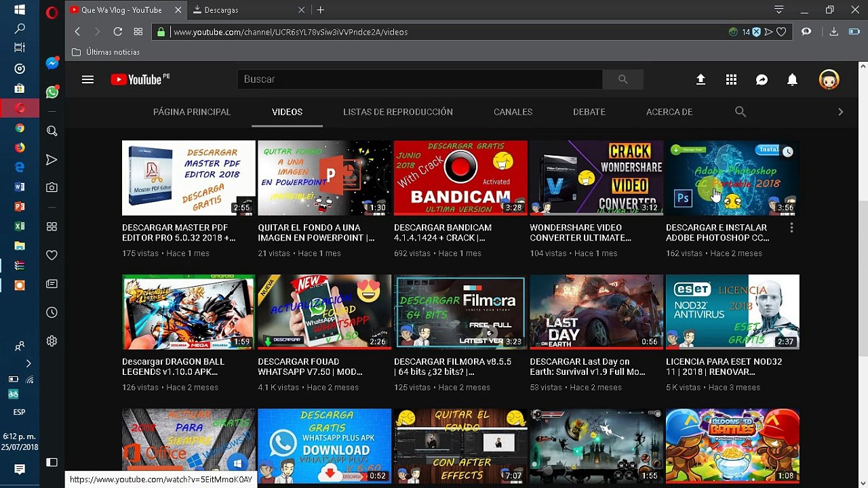Play the Last Day on Earth thumbnail
Screen dimensions: 868x488
coord(596,312)
